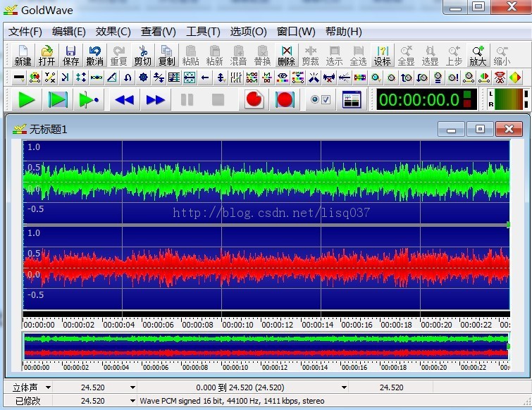Expand the 立体声 channel dropdown arrow
Image resolution: width=532 pixels, height=410 pixels.
pyautogui.click(x=48, y=387)
